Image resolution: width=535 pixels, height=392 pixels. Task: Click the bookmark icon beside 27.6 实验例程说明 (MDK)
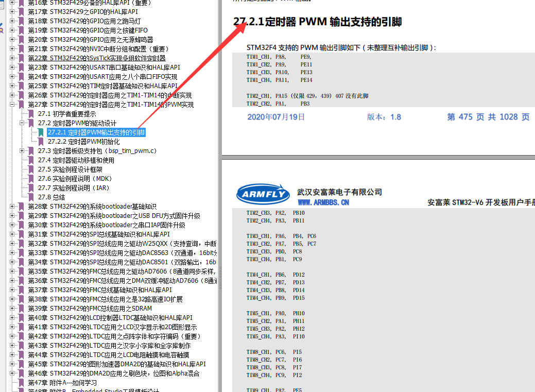31,179
